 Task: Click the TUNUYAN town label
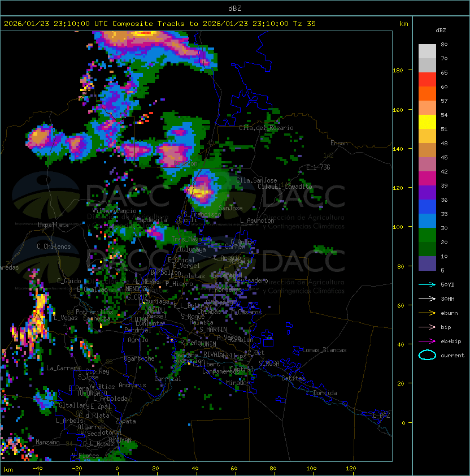119,440
